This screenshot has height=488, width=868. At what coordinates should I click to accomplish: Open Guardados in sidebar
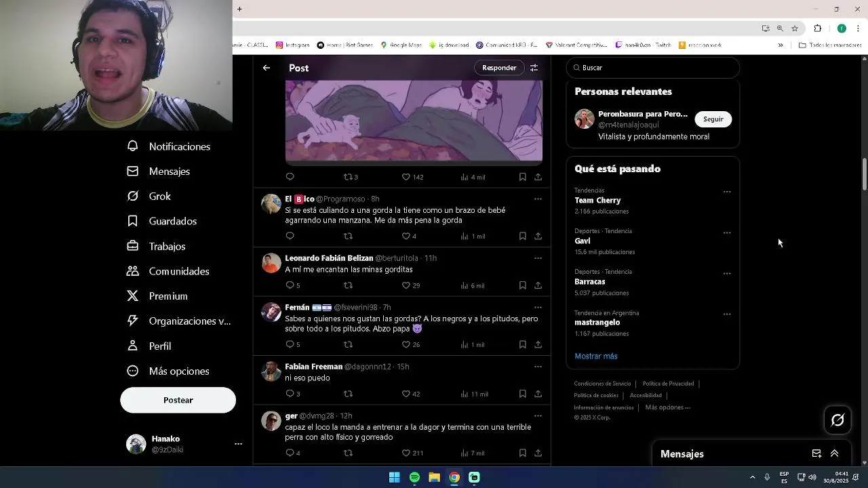click(x=161, y=221)
